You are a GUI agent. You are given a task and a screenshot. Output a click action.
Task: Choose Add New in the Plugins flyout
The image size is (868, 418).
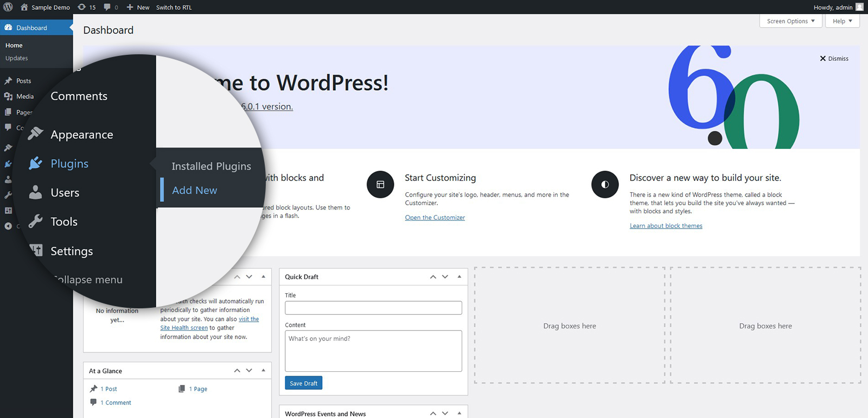pyautogui.click(x=195, y=190)
